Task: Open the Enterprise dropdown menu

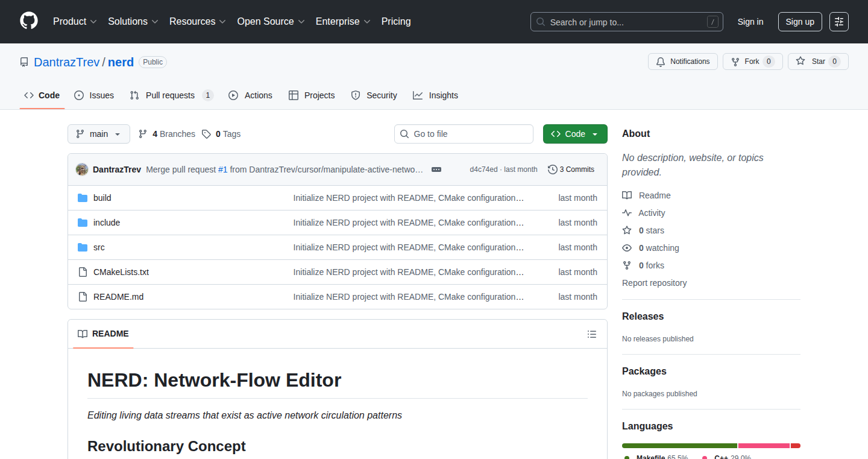Action: 343,22
